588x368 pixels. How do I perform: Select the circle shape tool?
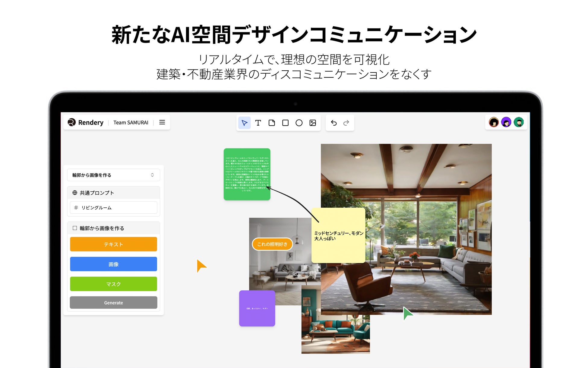(x=299, y=123)
